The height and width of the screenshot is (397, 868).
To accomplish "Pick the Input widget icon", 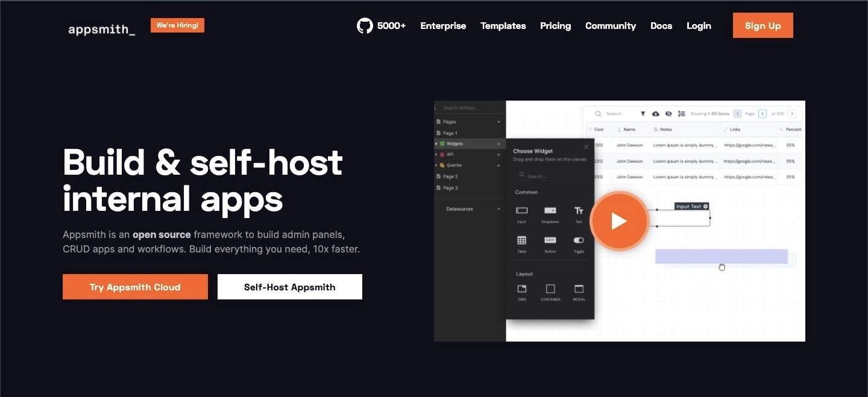I will tap(522, 211).
